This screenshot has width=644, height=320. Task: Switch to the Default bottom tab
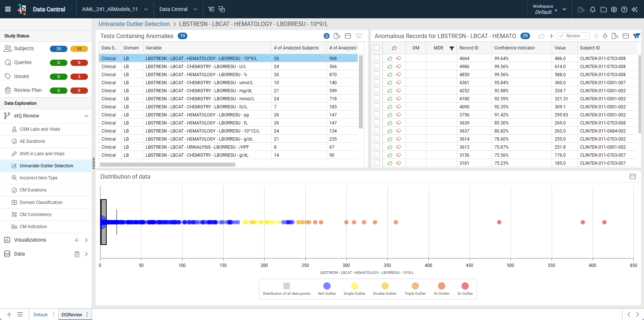[40, 315]
